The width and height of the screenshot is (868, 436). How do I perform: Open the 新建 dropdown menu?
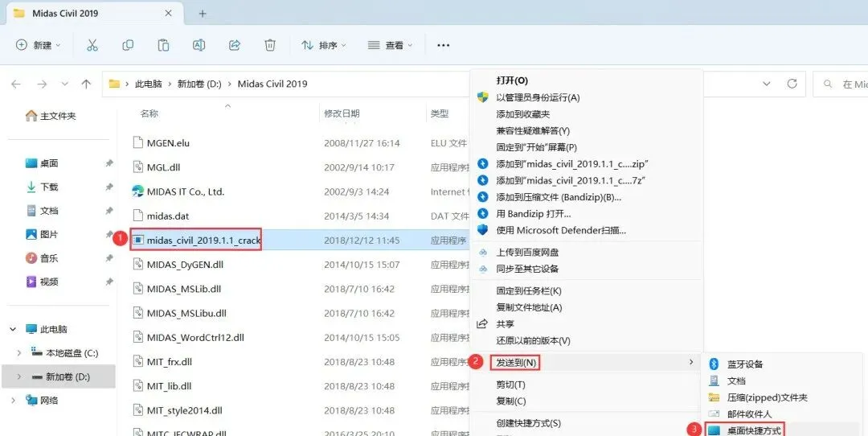(39, 45)
